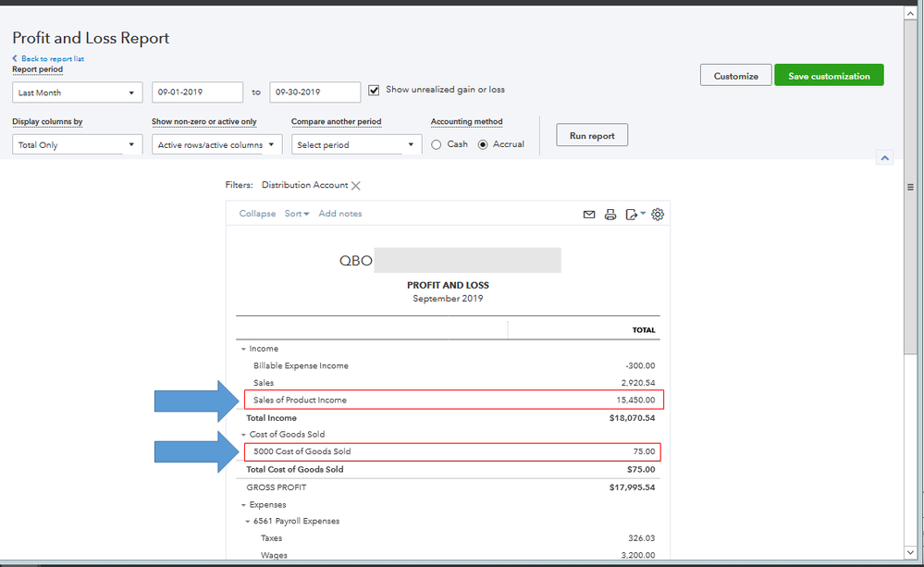This screenshot has height=567, width=924.
Task: Click the print report icon
Action: pyautogui.click(x=610, y=214)
